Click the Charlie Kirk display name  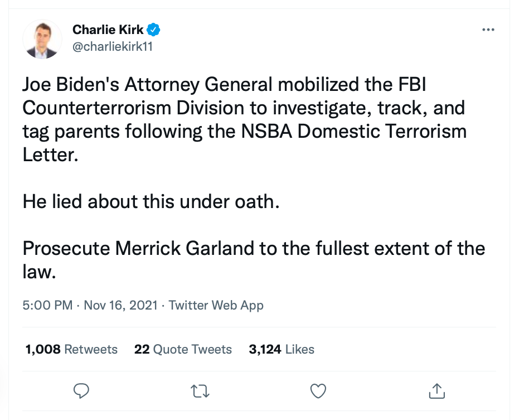pos(108,30)
